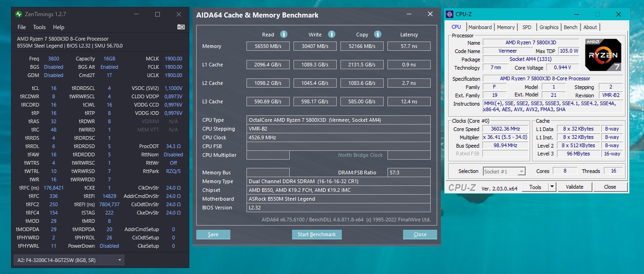
Task: Open the Graphics tab in CPU-Z
Action: pyautogui.click(x=549, y=27)
